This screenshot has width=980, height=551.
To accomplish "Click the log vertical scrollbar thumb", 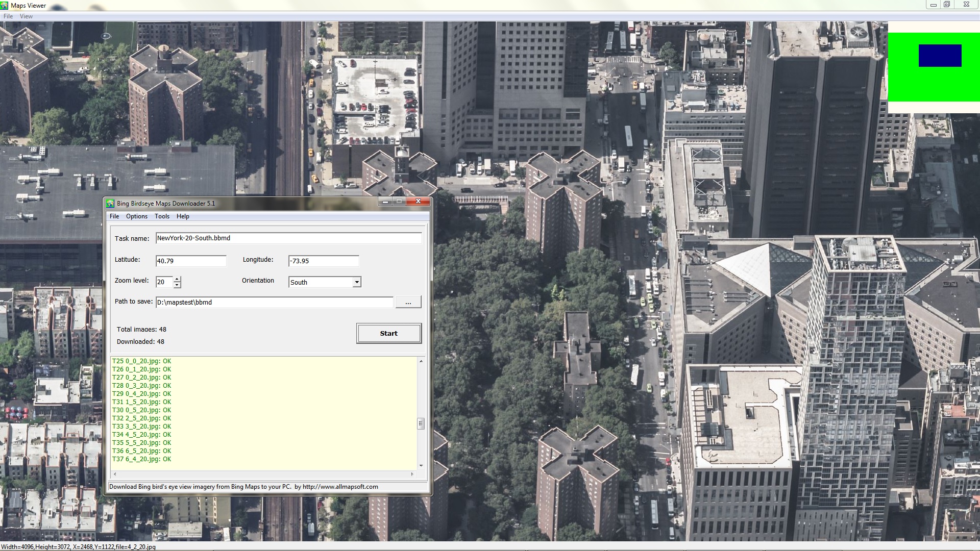I will [421, 424].
